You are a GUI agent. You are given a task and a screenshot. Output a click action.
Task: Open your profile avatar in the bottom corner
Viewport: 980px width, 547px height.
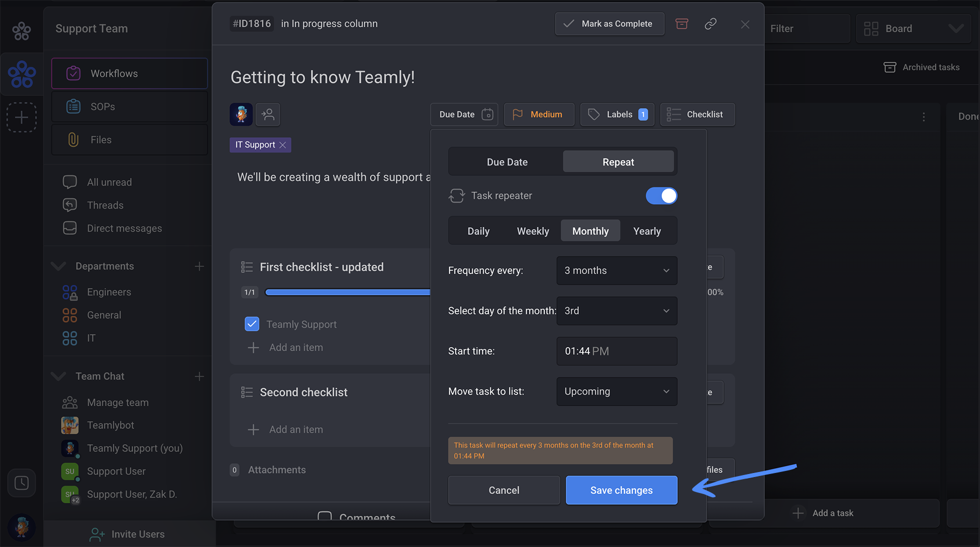pos(22,527)
